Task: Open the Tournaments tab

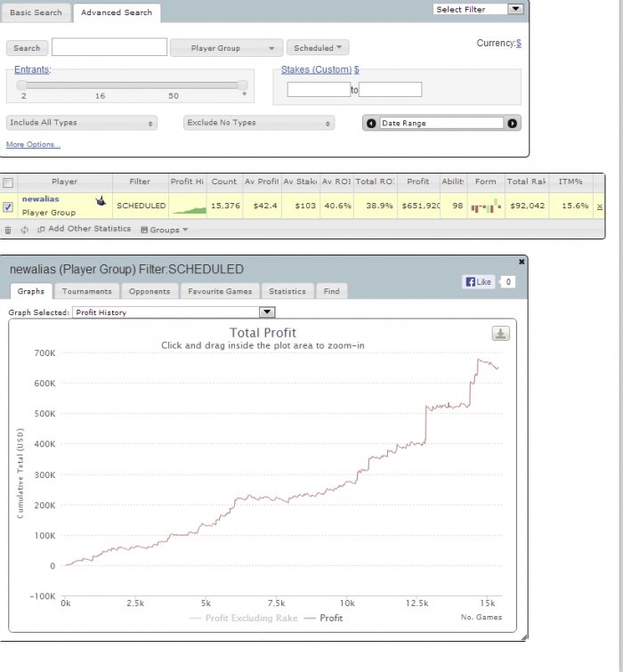Action: [x=87, y=291]
